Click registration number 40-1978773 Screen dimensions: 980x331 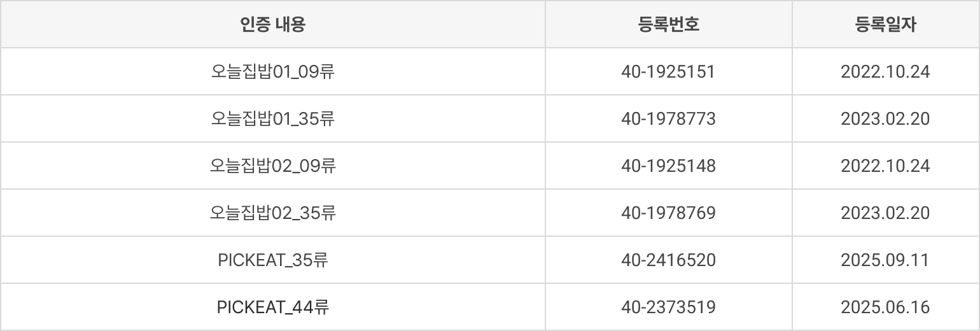[x=668, y=119]
